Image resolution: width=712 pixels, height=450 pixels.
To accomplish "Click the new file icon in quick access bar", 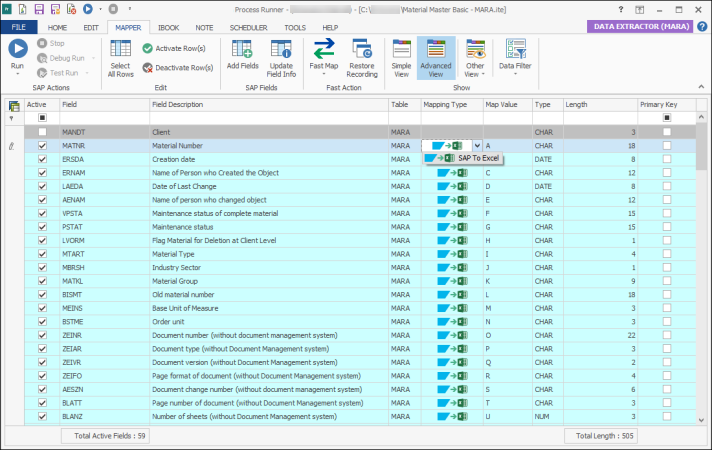I will 22,9.
